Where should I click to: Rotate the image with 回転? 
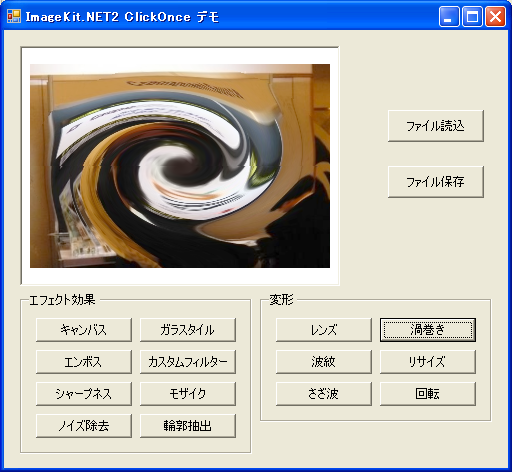pos(428,394)
